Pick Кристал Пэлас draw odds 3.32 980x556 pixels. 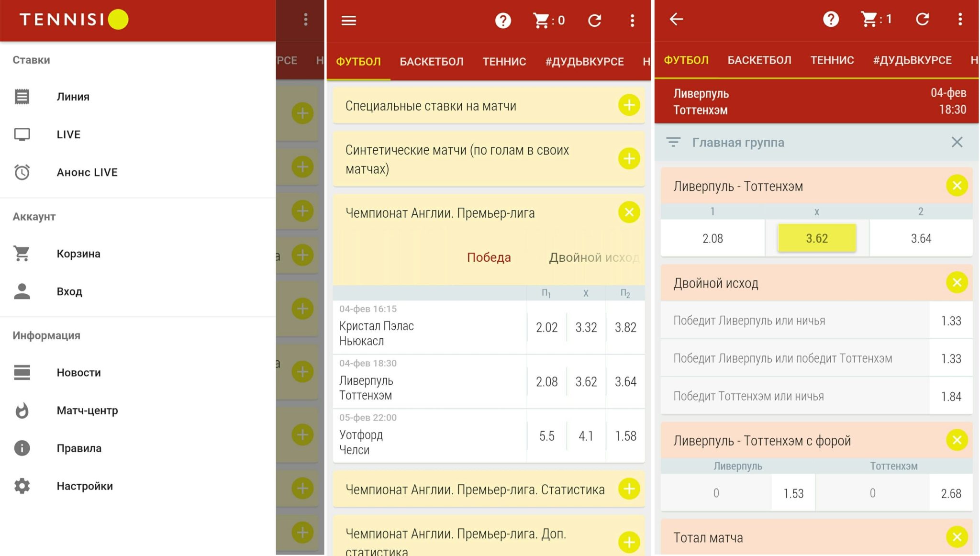tap(586, 327)
